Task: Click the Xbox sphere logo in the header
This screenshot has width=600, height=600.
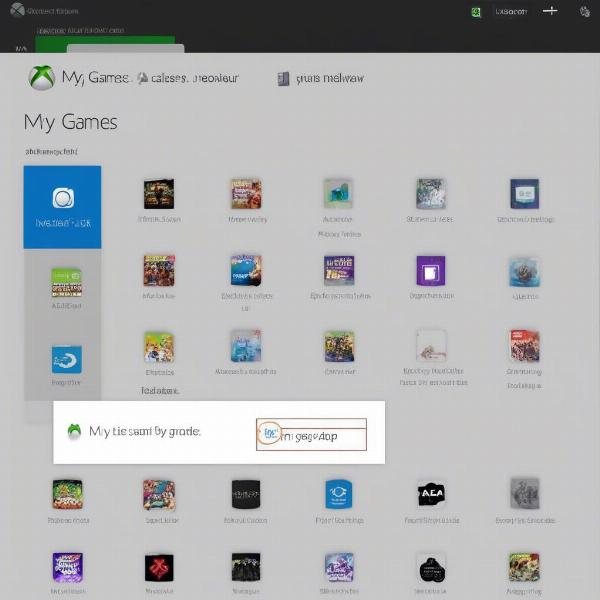Action: point(42,78)
